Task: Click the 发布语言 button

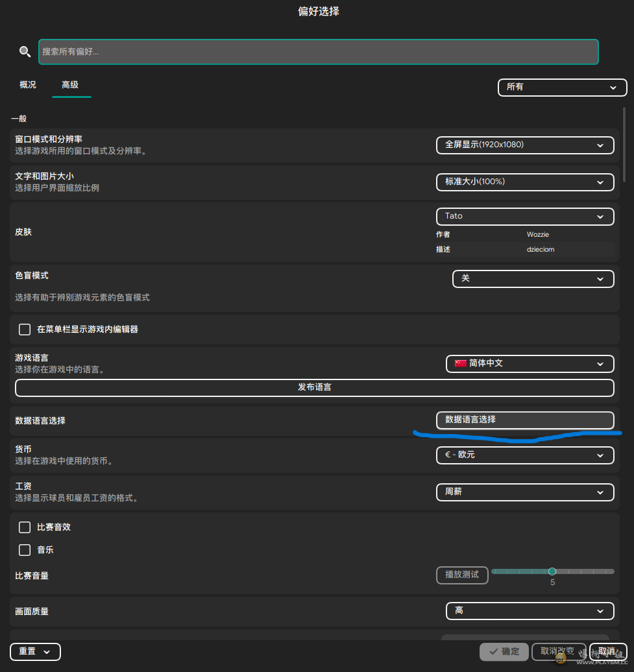Action: point(314,387)
